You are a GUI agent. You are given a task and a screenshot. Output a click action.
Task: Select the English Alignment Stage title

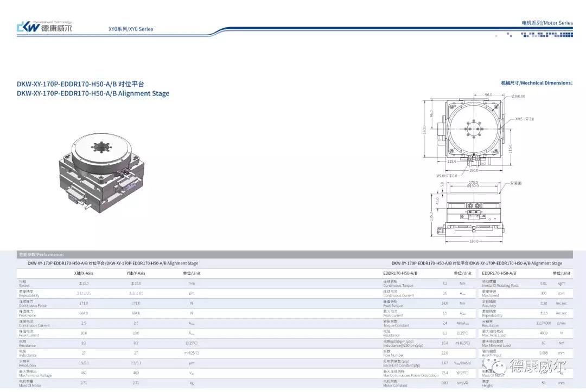(93, 93)
